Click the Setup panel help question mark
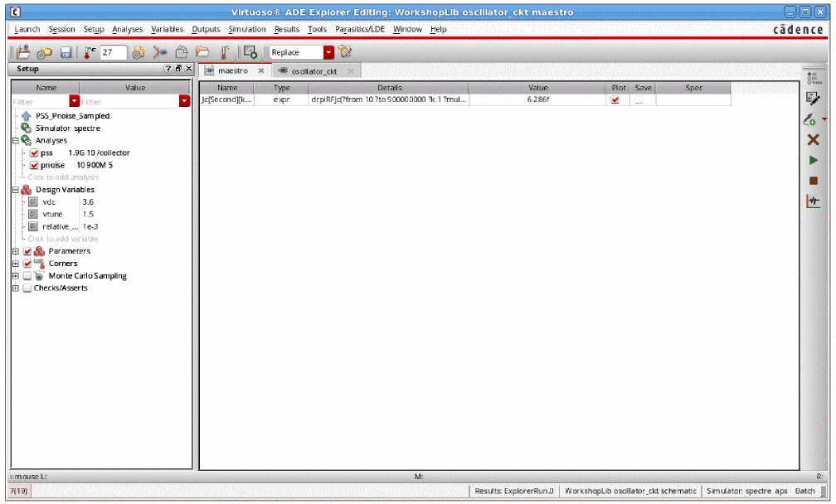 pos(168,68)
